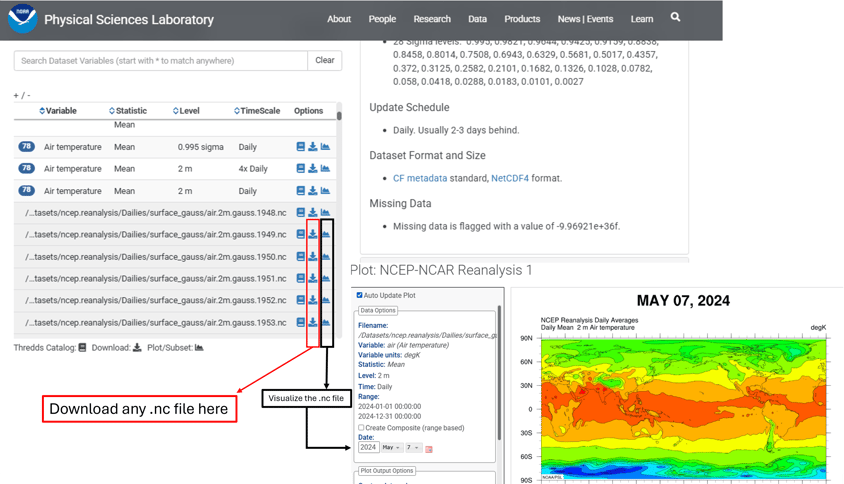Open Thredds catalog for air.2m.gauss.1948.nc

pos(301,213)
